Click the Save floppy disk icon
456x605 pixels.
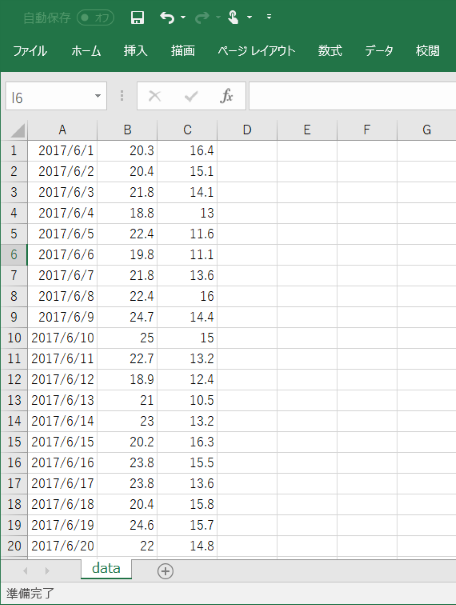point(137,17)
